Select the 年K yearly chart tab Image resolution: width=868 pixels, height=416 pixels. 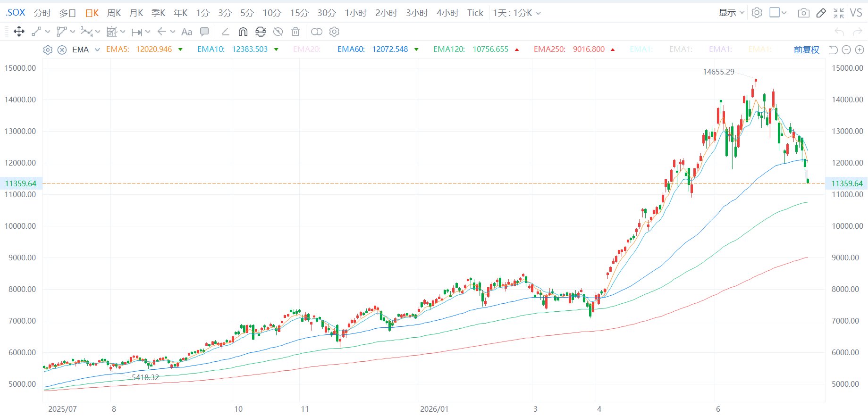pyautogui.click(x=180, y=13)
